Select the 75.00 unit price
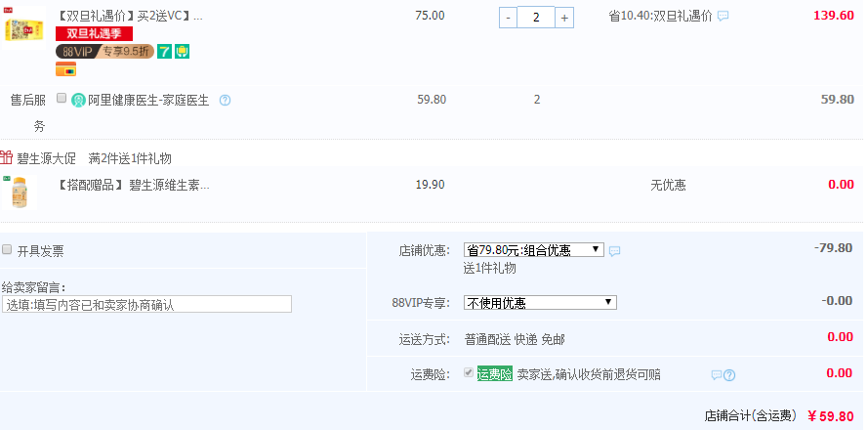This screenshot has height=430, width=868. [431, 16]
